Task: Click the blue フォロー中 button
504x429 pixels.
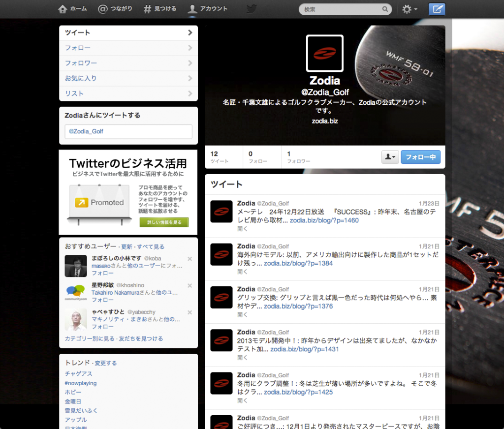Action: tap(420, 157)
